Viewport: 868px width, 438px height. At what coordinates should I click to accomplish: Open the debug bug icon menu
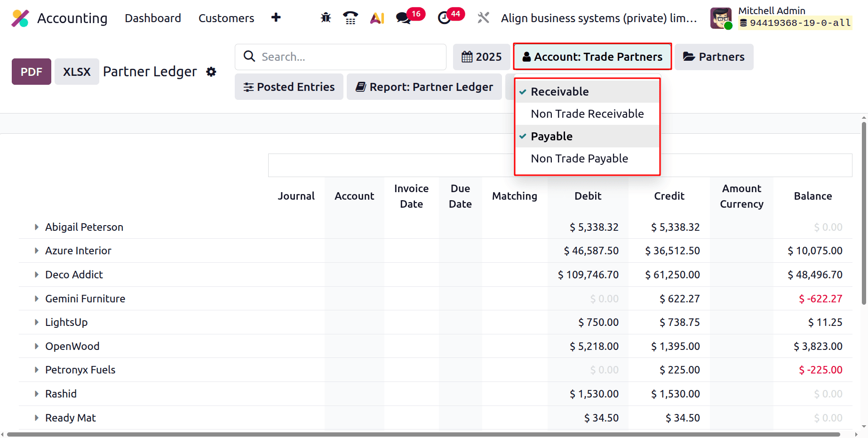click(x=326, y=18)
